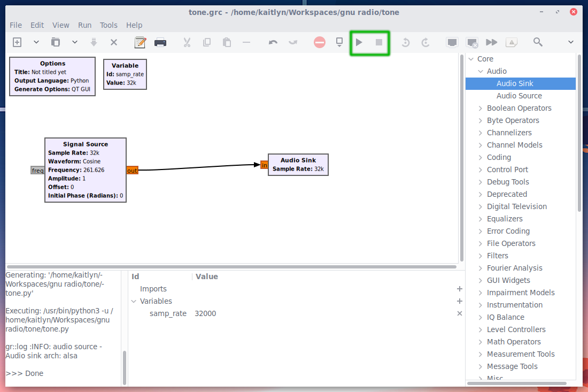Select Audio Source in block tree
This screenshot has width=588, height=392.
point(519,96)
